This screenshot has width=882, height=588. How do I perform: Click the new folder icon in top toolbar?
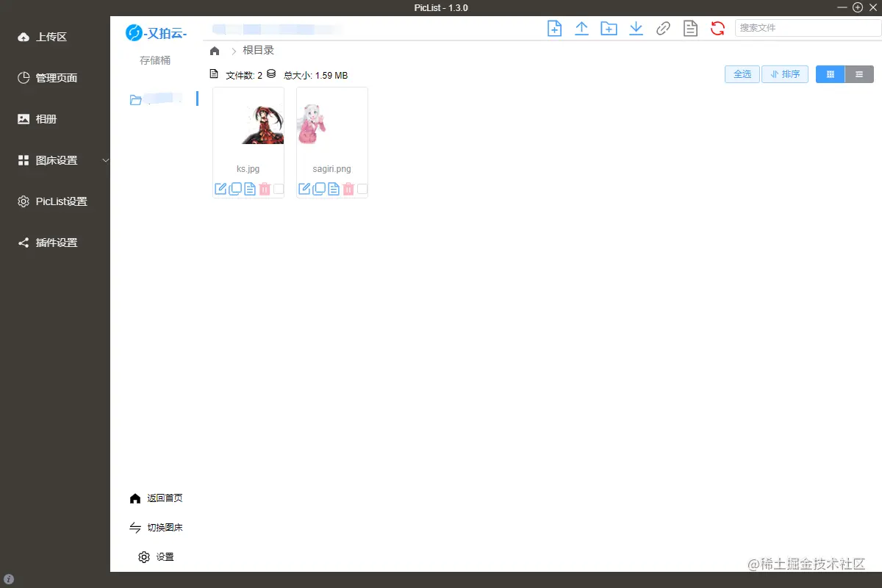(x=609, y=29)
